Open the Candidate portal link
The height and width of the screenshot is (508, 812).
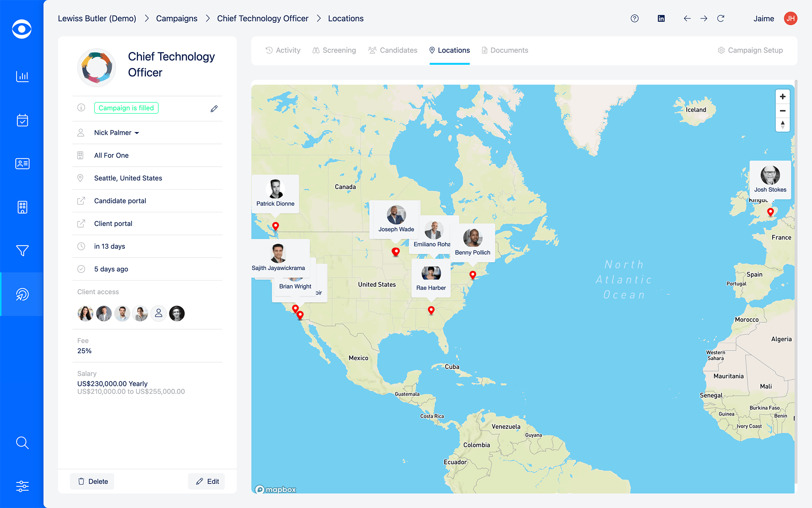pyautogui.click(x=120, y=201)
